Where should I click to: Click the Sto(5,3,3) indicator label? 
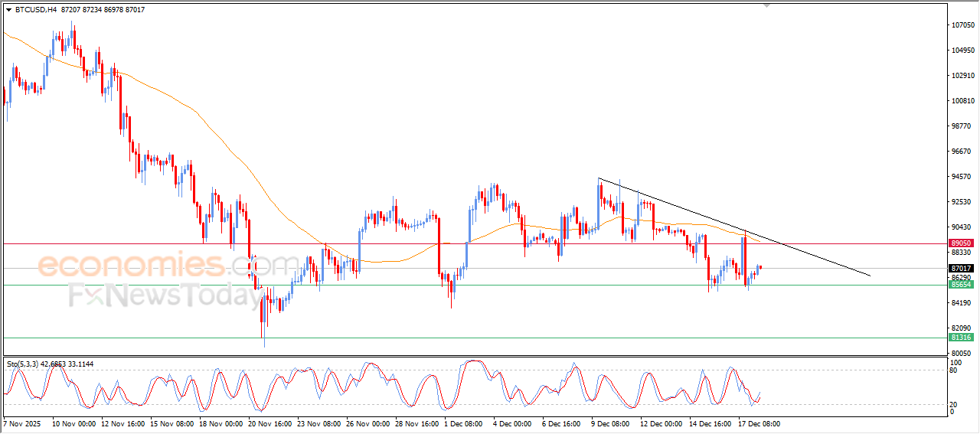[24, 364]
